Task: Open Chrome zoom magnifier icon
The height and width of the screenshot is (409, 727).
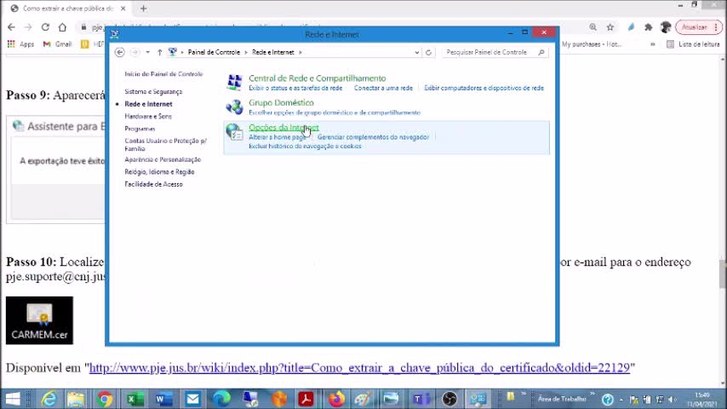Action: pyautogui.click(x=593, y=27)
